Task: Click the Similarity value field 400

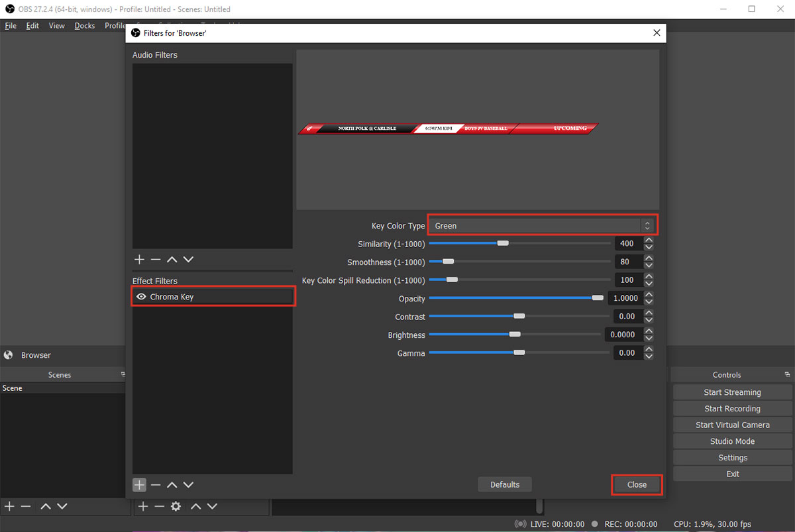Action: pos(629,244)
